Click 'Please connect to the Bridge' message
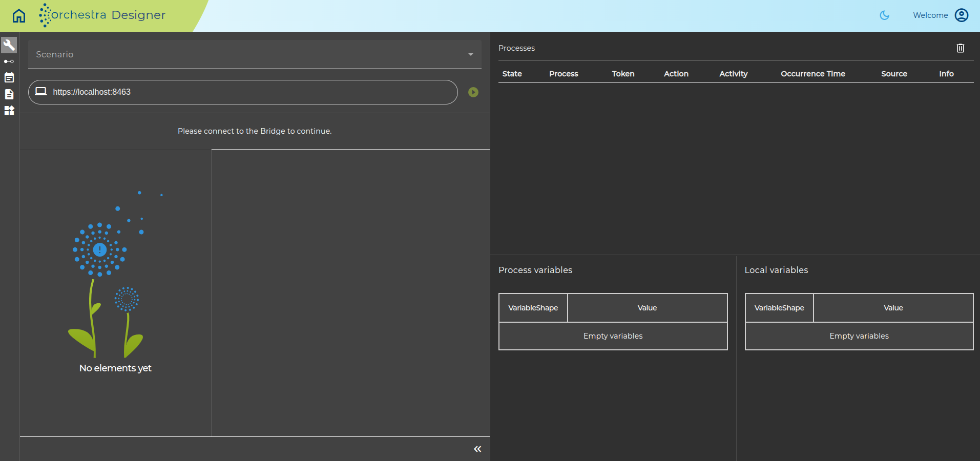The image size is (980, 461). click(255, 131)
